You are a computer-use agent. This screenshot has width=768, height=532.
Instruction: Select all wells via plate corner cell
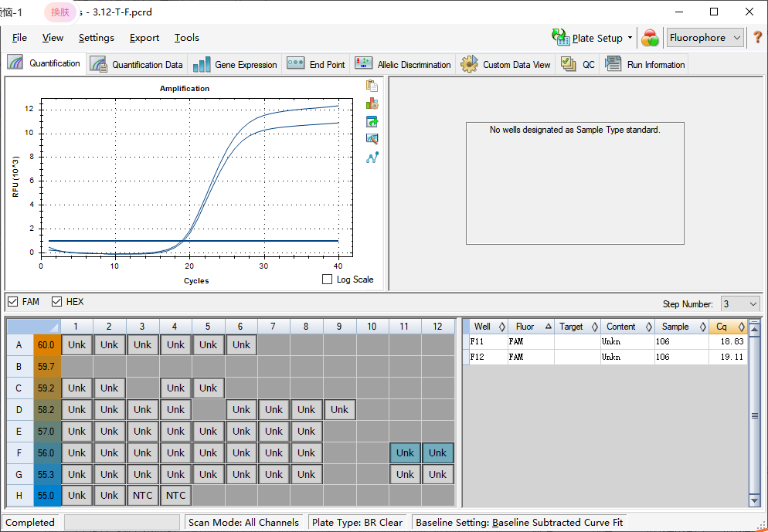[33, 327]
